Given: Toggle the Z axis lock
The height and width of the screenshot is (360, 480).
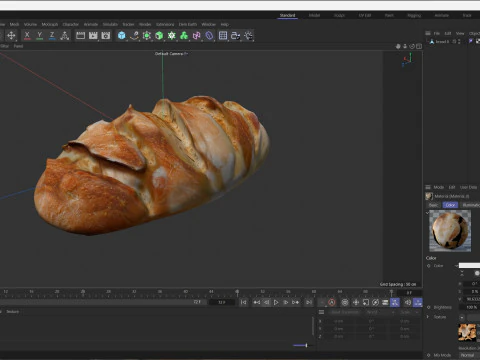Looking at the screenshot, I should (52, 35).
